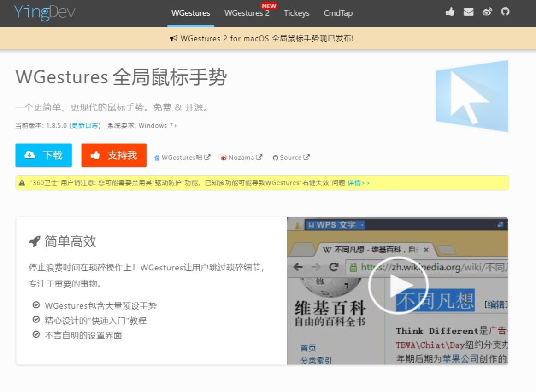Screen dimensions: 536x392
Task: Click the text 系统要求: Windows 7+
Action: tap(142, 125)
